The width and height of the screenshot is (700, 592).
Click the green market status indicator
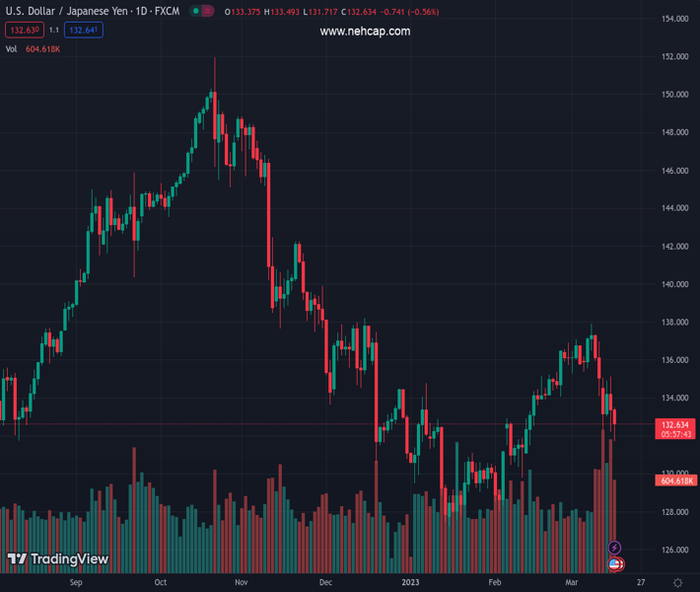[x=195, y=12]
